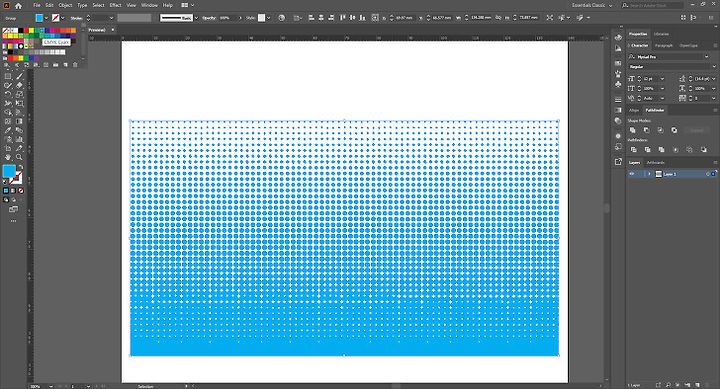Viewport: 720px width, 389px height.
Task: Switch to the Artboards tab
Action: coord(655,162)
